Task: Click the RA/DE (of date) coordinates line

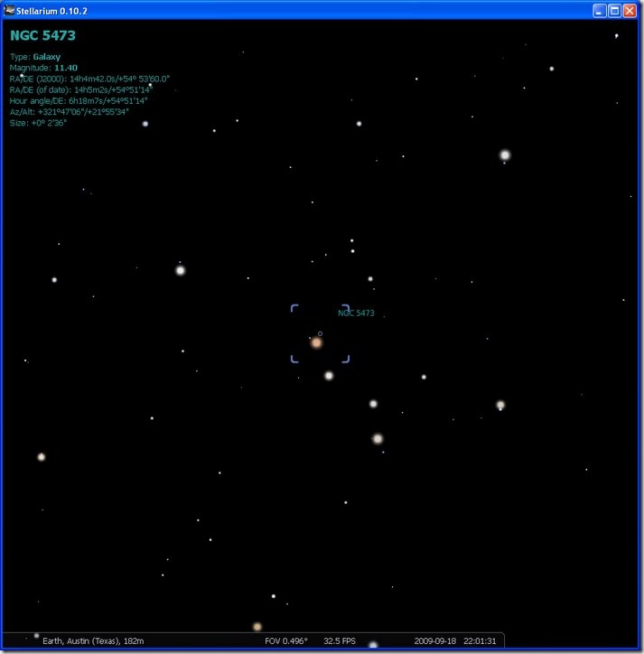Action: click(x=79, y=89)
